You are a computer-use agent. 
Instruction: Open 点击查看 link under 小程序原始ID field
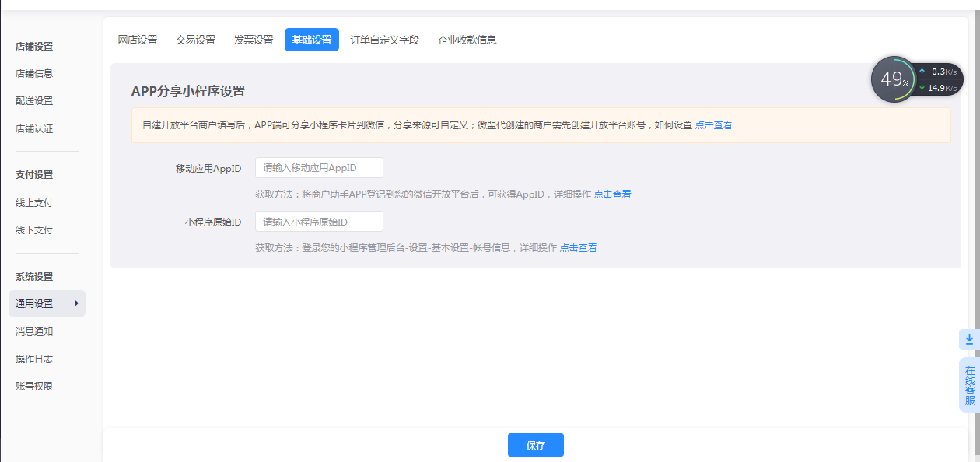(578, 248)
